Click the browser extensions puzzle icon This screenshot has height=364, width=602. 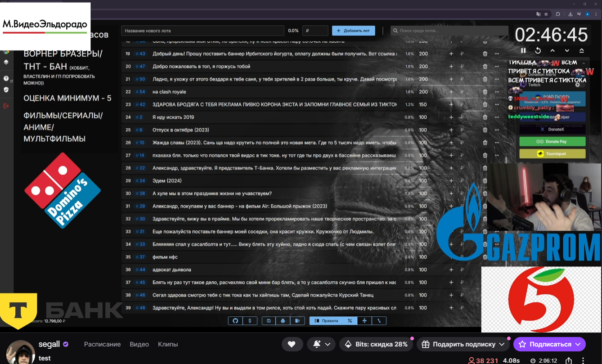pos(558,14)
